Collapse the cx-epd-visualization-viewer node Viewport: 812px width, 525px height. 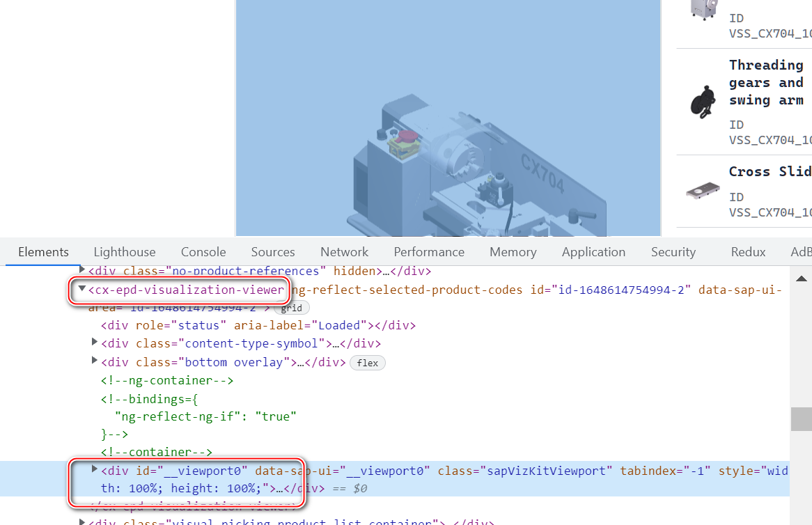pos(81,289)
